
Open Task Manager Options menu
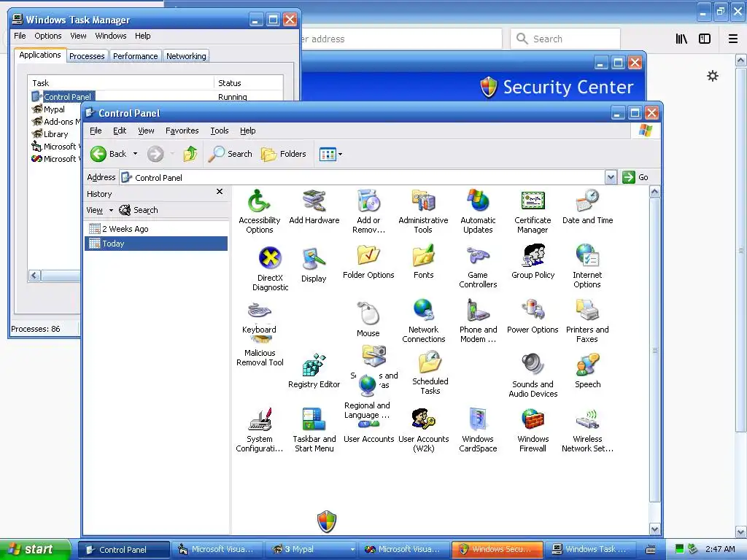coord(47,36)
